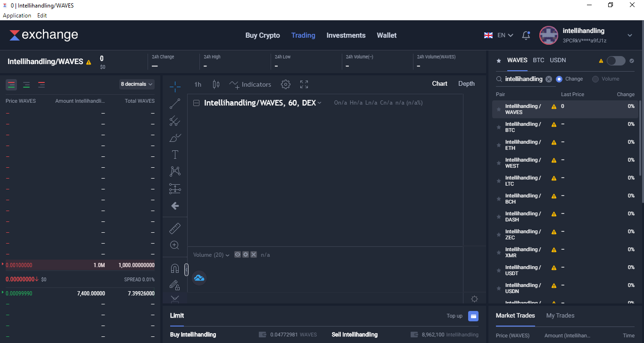Select the prediction and measurement tool

tap(175, 189)
